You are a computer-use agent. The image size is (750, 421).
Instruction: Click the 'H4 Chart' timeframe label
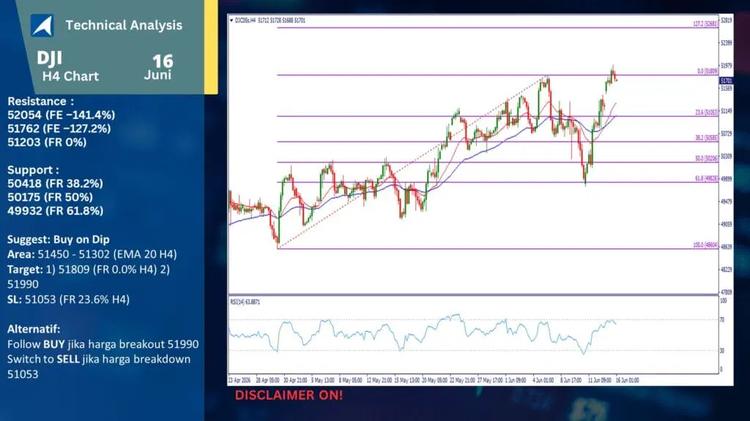pyautogui.click(x=70, y=76)
